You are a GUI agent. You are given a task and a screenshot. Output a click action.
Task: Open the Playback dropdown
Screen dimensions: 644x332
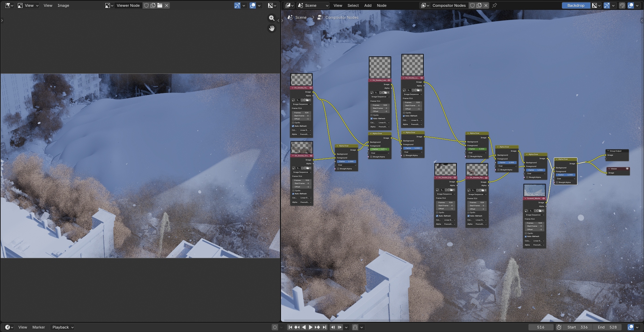point(63,327)
